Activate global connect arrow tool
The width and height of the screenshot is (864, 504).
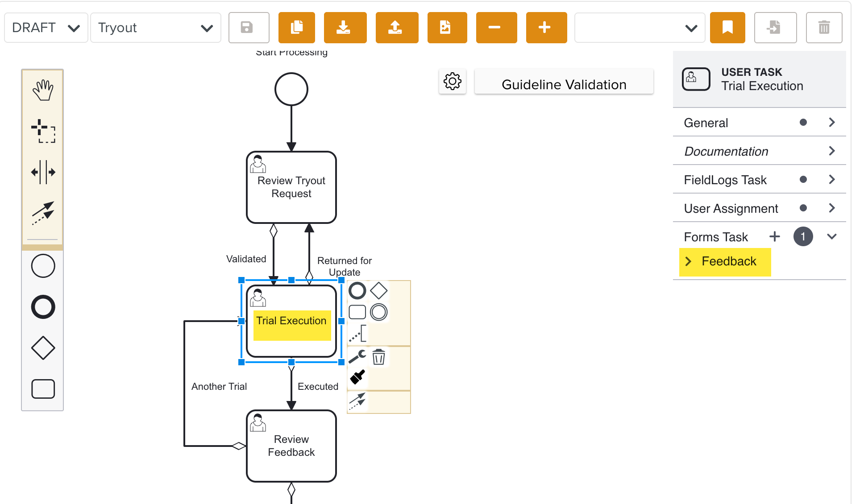[x=43, y=213]
